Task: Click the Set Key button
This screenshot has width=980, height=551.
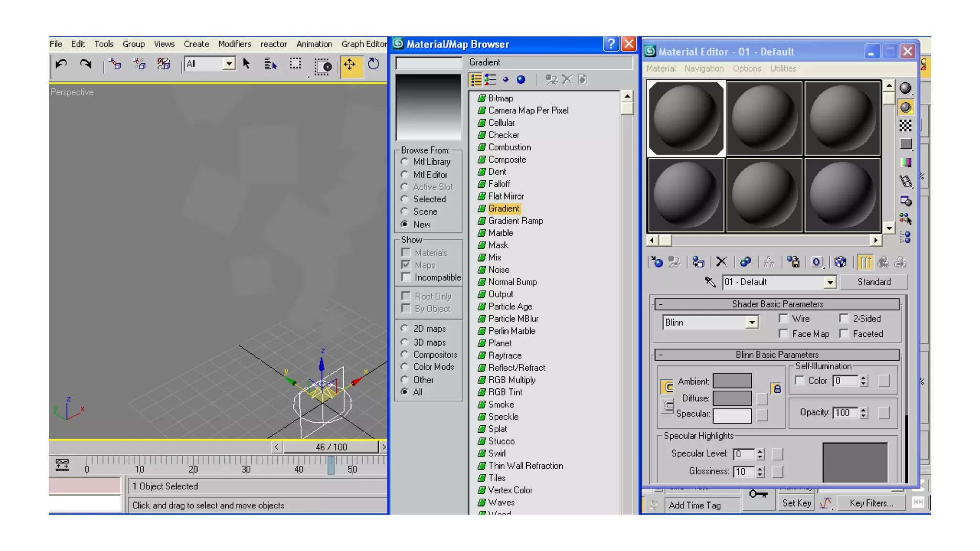Action: coord(797,503)
